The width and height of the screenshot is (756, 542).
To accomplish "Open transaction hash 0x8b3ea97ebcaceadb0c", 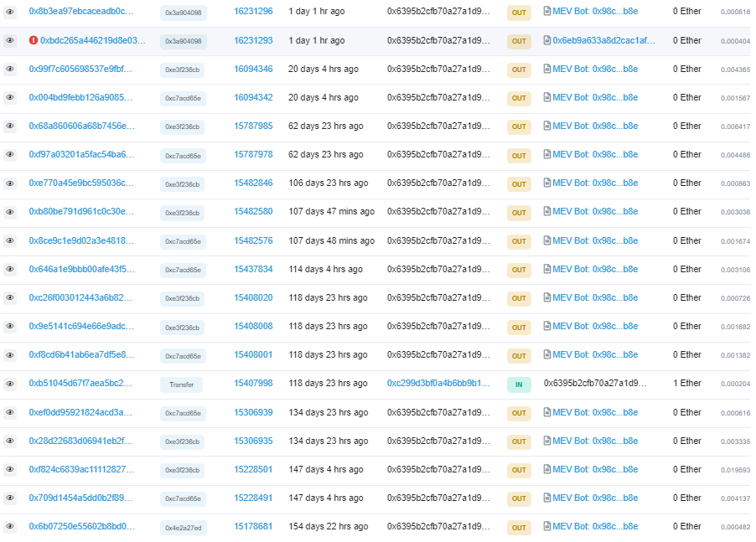I will (81, 11).
